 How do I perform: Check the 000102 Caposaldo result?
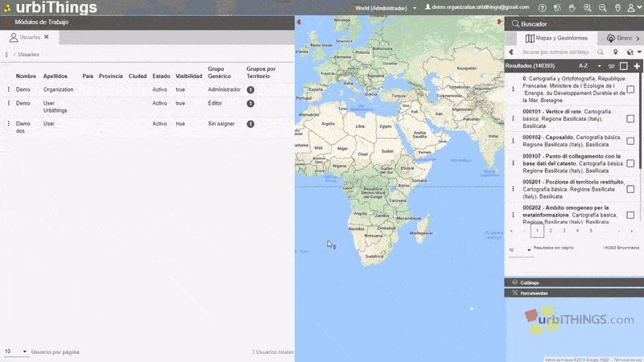pos(630,141)
